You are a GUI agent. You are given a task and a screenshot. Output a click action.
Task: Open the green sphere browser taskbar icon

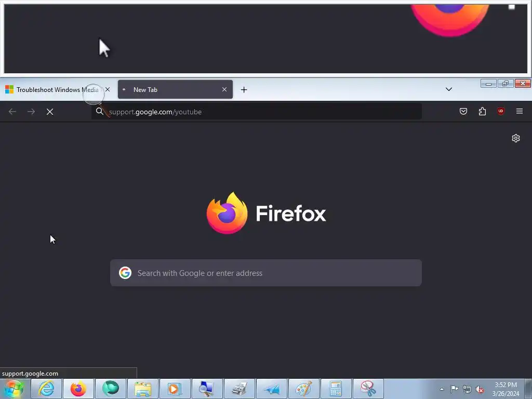click(110, 389)
